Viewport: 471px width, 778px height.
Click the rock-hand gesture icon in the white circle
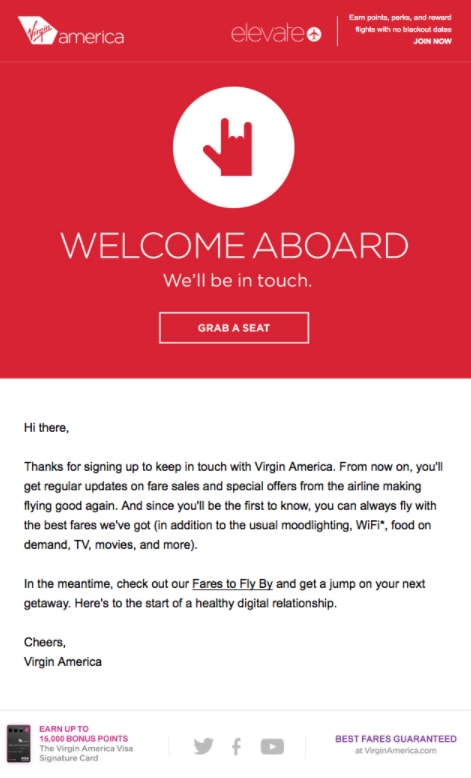tap(230, 147)
